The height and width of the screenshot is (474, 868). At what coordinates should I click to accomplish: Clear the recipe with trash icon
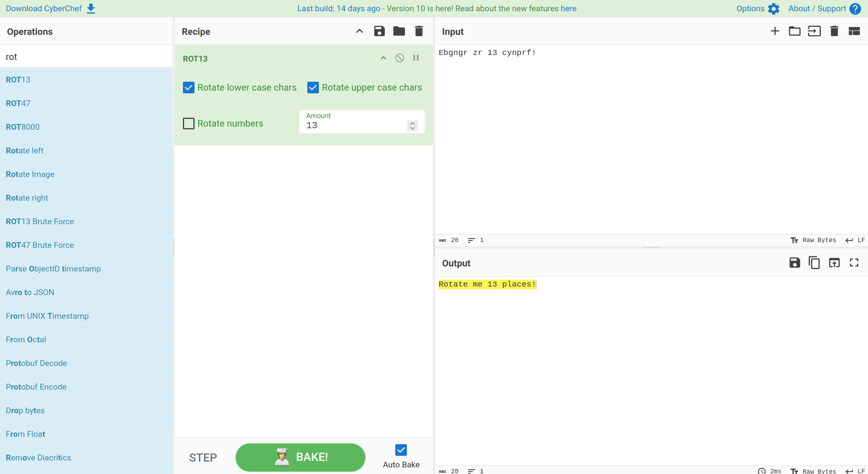click(x=419, y=31)
